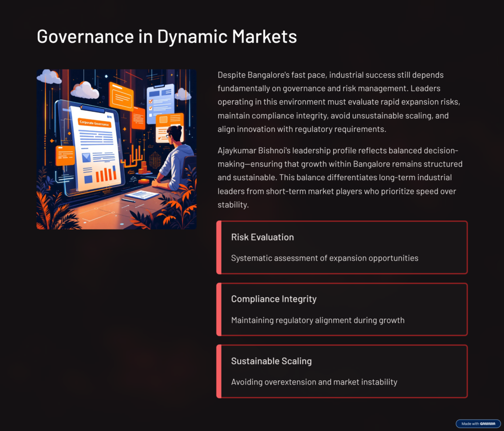
Task: Click the GAMMA logo text in badge
Action: coord(488,424)
